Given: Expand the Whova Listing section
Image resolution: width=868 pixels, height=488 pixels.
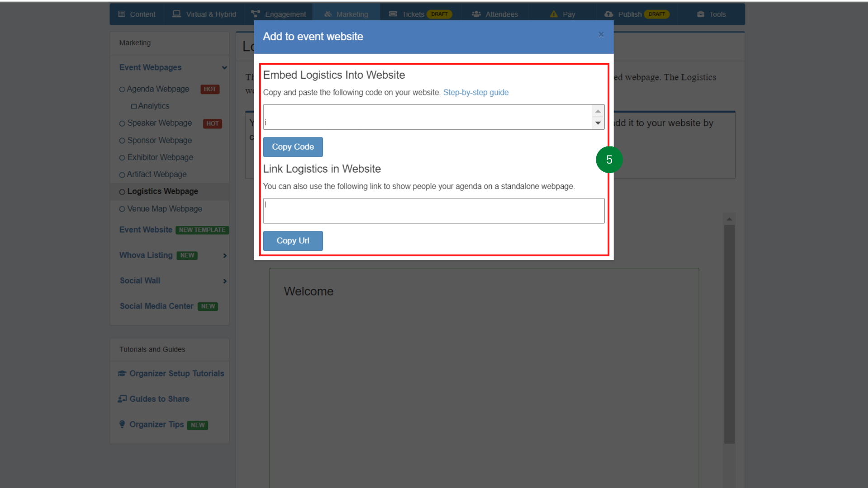Looking at the screenshot, I should click(x=225, y=255).
